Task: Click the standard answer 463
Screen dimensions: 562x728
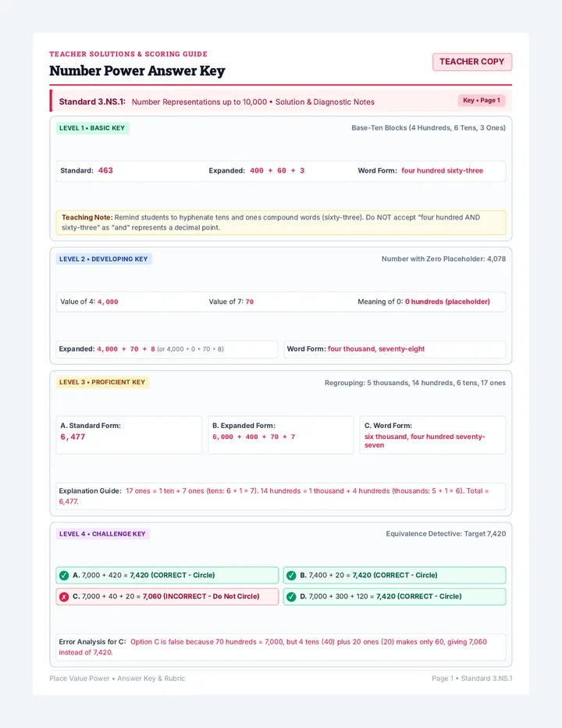Action: pyautogui.click(x=105, y=170)
